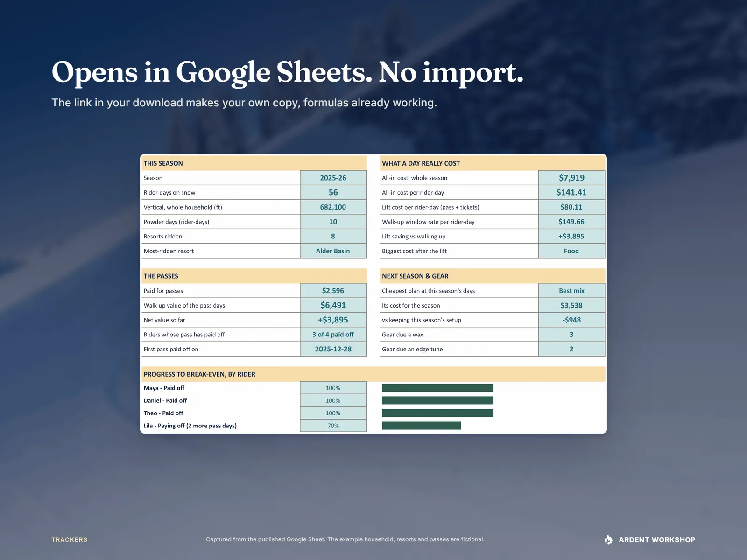Click Lila's 70% progress bar
The height and width of the screenshot is (560, 747).
tap(421, 426)
